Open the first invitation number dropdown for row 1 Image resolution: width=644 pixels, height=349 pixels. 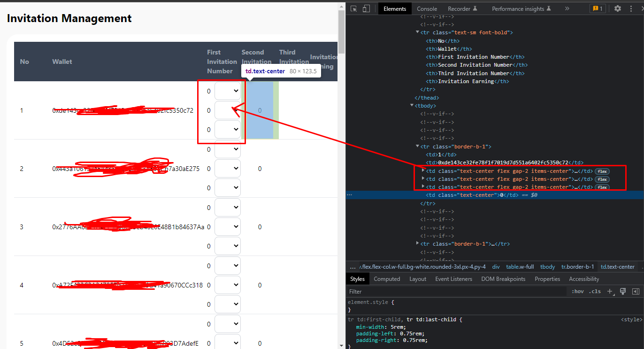[228, 91]
